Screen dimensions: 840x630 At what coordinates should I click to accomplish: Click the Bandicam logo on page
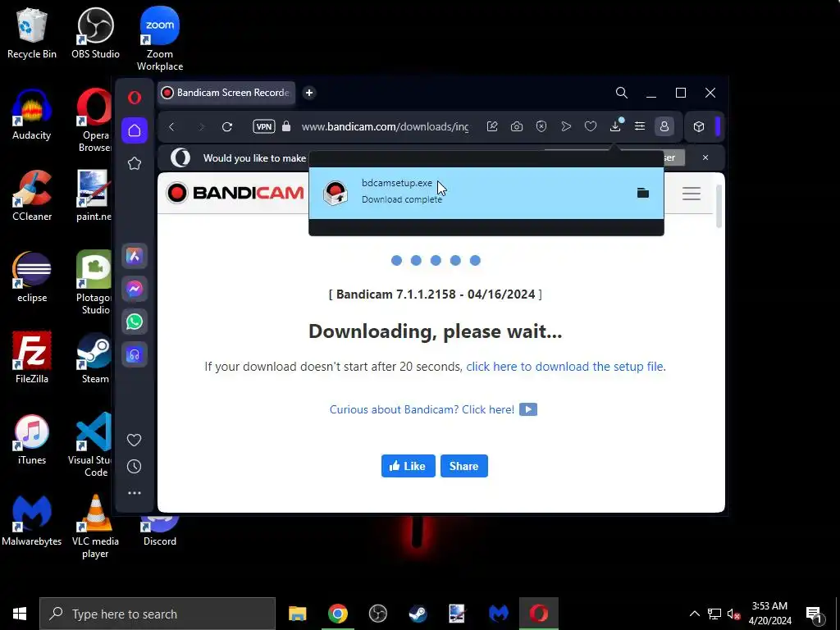235,193
